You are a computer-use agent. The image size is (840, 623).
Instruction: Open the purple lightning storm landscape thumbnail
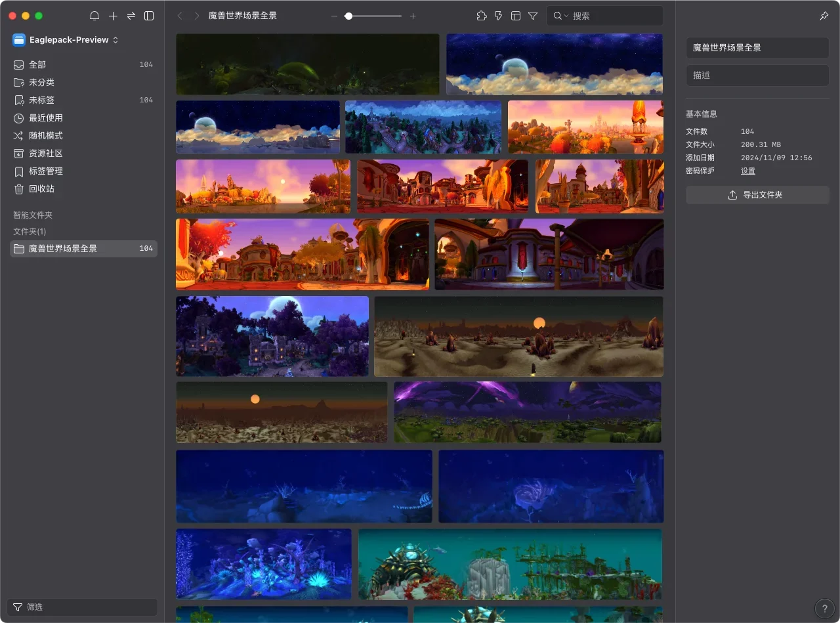coord(528,412)
